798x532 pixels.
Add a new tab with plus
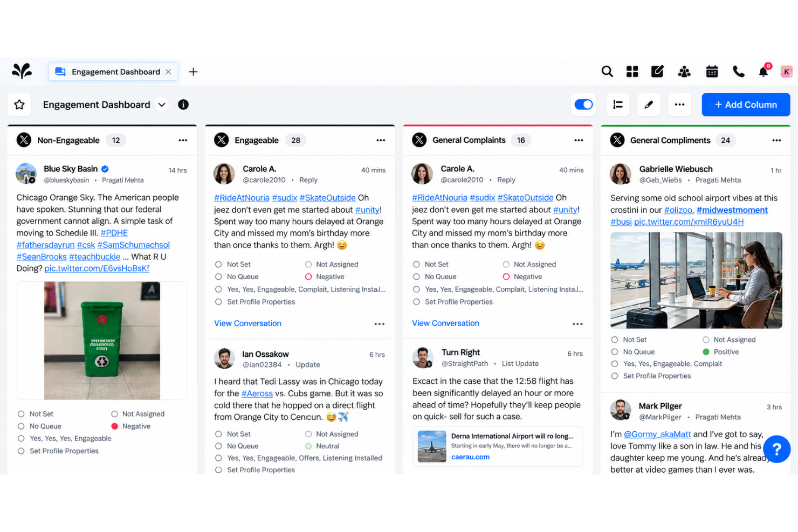pos(193,72)
